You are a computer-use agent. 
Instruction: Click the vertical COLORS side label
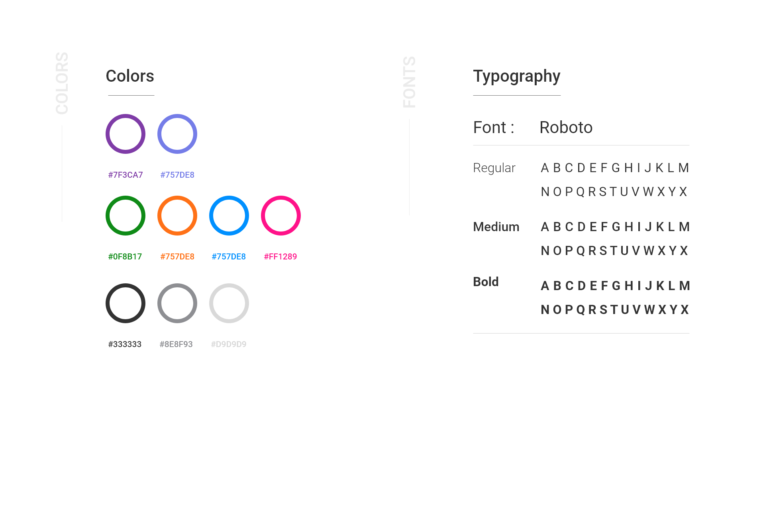click(x=62, y=83)
